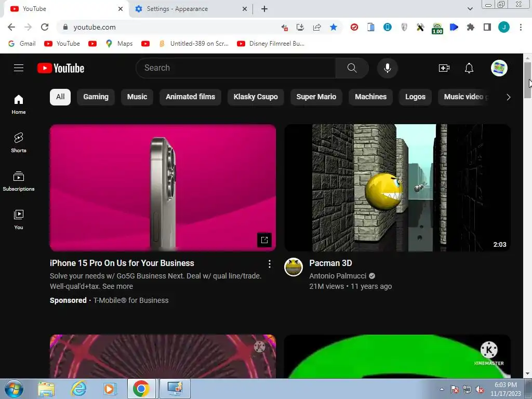Screen dimensions: 532x399
Task: Open Shorts in sidebar
Action: click(x=19, y=143)
